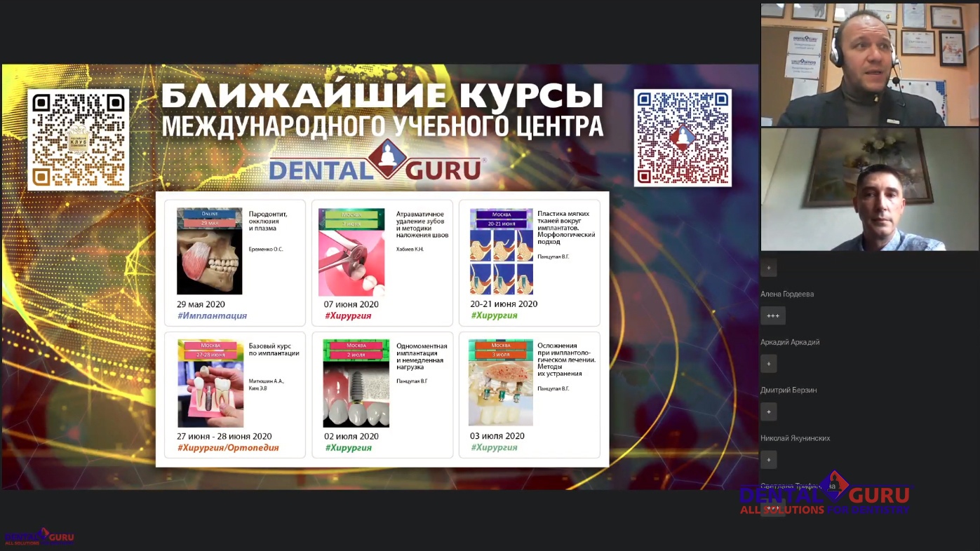Click the presenter's webcam video feed
Viewport: 980px width, 551px height.
click(x=870, y=63)
